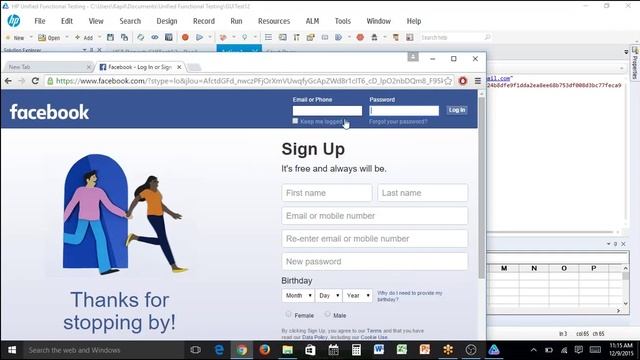Click the UFT toolbar list lines icon
The height and width of the screenshot is (360, 640).
pos(268,38)
